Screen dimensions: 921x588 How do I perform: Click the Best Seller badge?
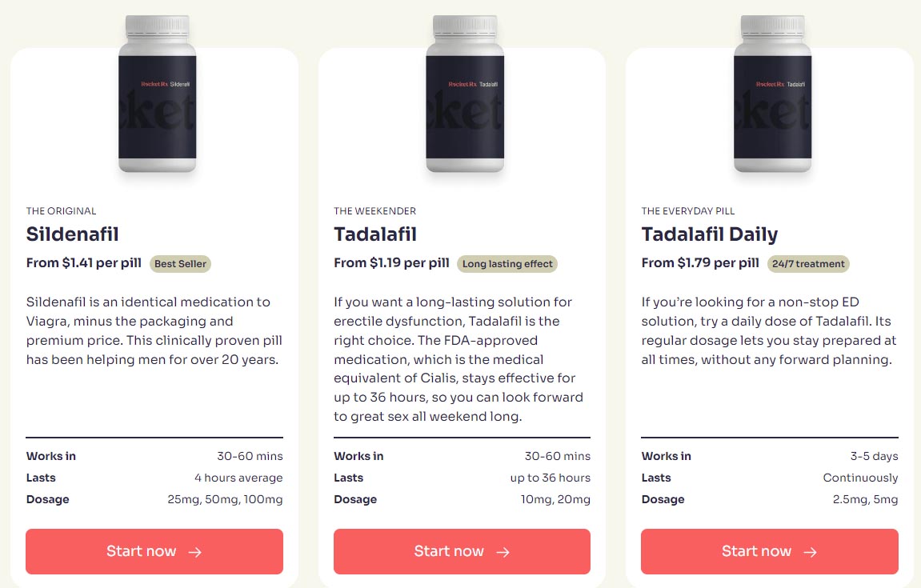point(180,264)
